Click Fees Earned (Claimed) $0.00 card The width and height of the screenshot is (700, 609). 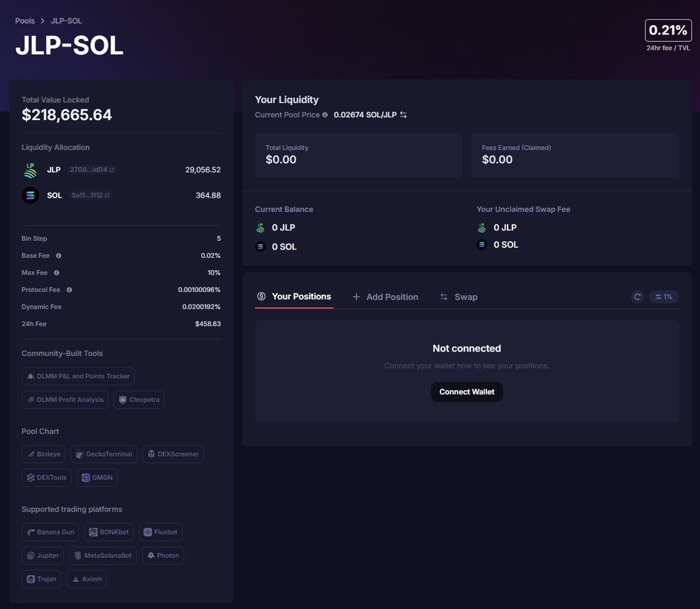(x=575, y=155)
